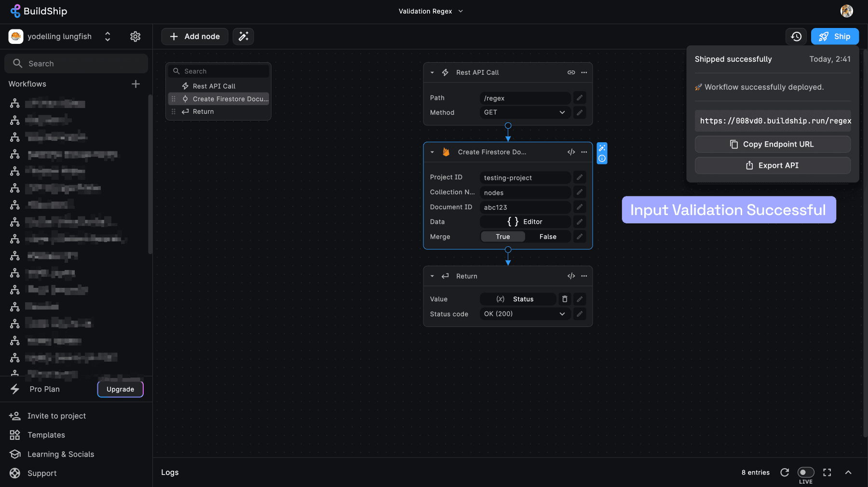The image size is (868, 487).
Task: Click the Upgrade plan button
Action: point(120,389)
